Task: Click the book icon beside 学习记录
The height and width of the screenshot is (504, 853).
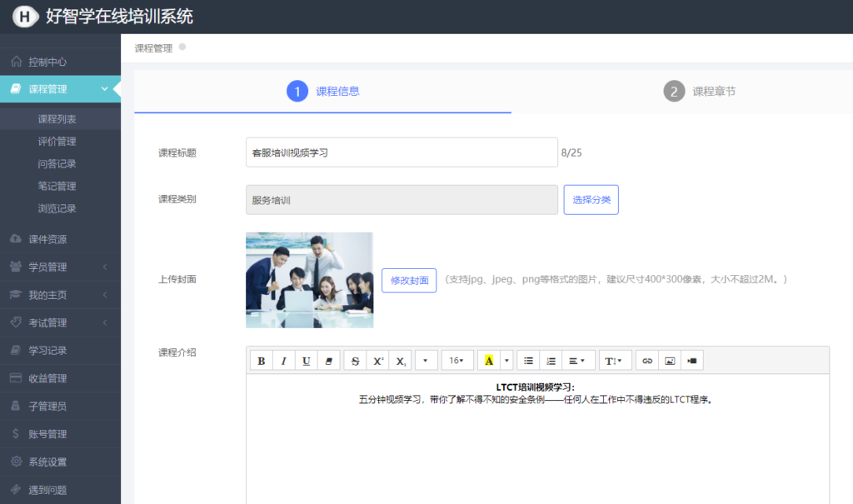Action: [x=16, y=349]
